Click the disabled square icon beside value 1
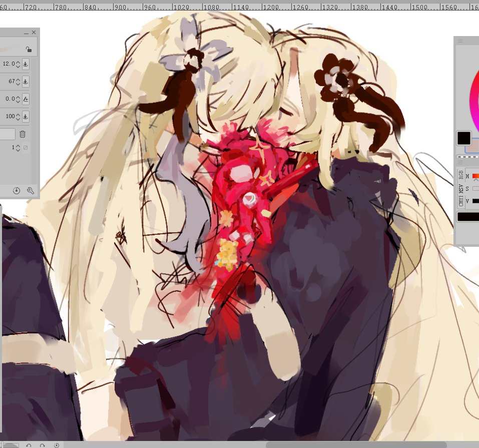Image resolution: width=479 pixels, height=448 pixels. tap(26, 148)
